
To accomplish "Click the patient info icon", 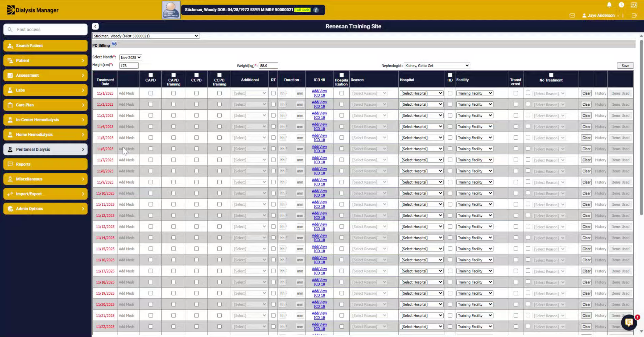I will pyautogui.click(x=316, y=10).
